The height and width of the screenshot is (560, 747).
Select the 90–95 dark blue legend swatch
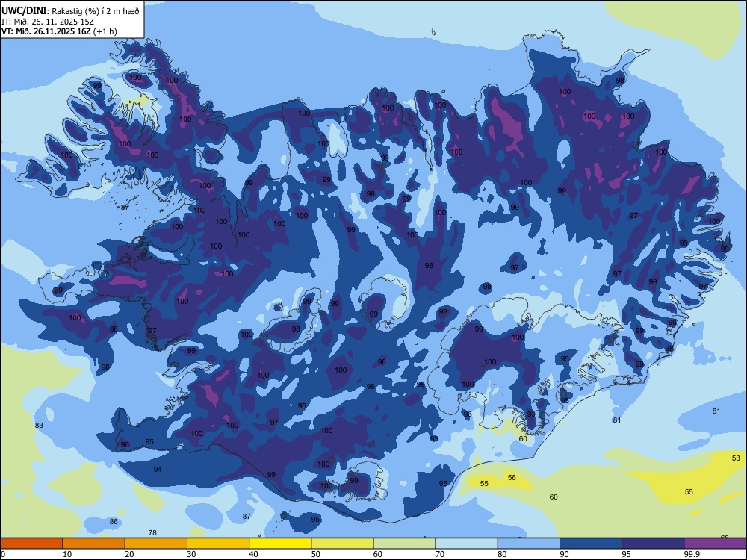(x=591, y=544)
